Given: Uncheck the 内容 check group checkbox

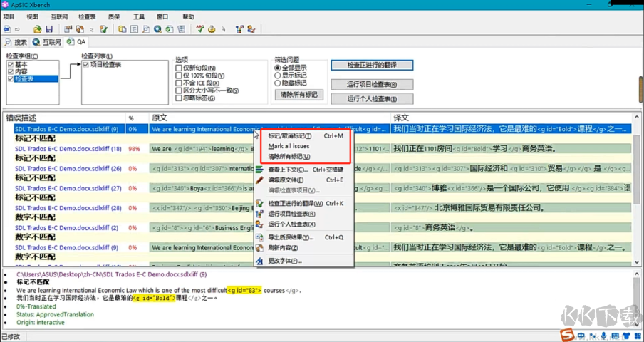Looking at the screenshot, I should pyautogui.click(x=10, y=72).
